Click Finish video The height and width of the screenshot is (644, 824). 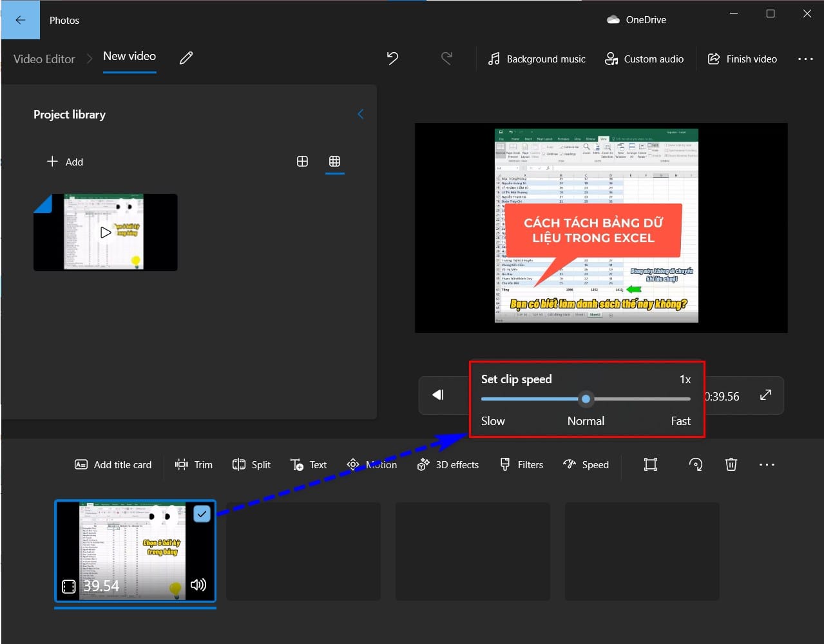click(x=742, y=59)
